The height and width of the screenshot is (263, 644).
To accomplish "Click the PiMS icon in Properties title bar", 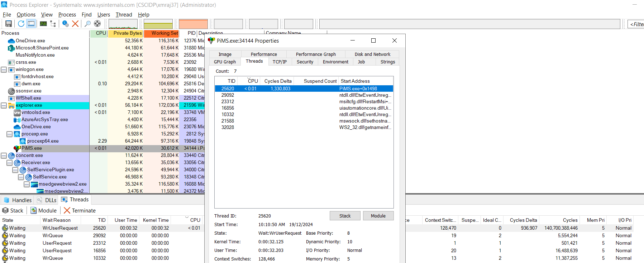I will coord(211,40).
